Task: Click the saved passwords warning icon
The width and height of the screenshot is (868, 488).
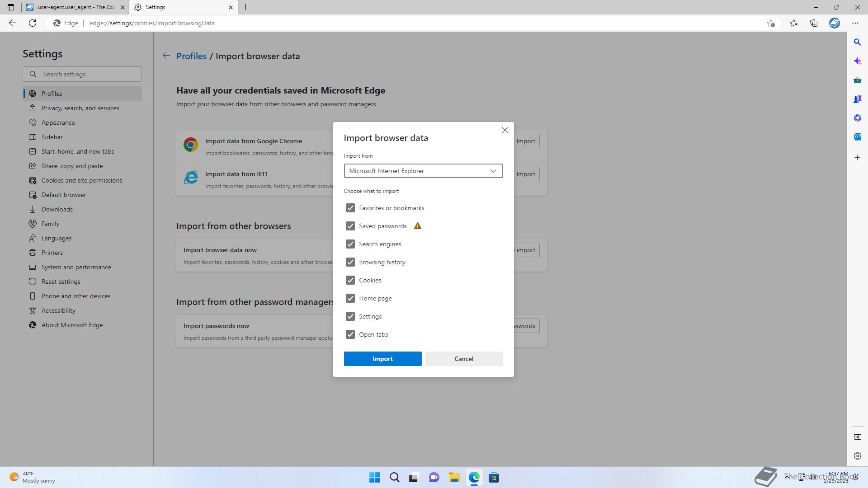Action: 418,226
